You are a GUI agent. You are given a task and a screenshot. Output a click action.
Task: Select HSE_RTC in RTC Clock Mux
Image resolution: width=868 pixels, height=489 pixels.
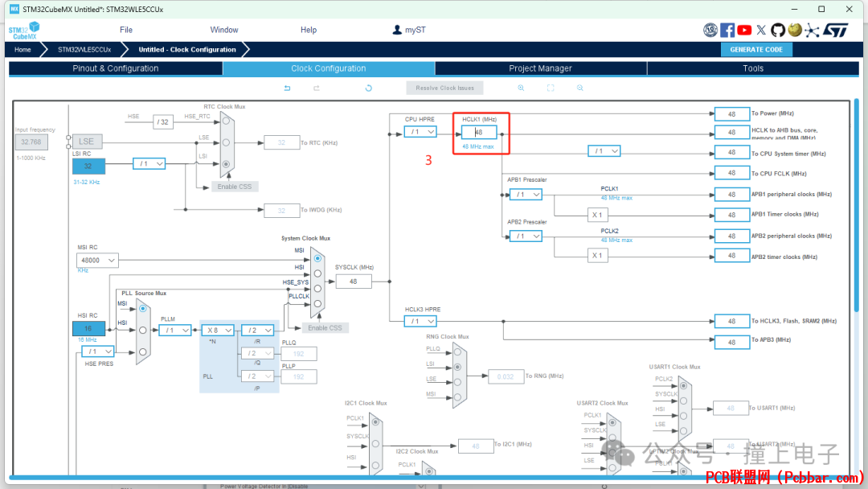(x=226, y=121)
